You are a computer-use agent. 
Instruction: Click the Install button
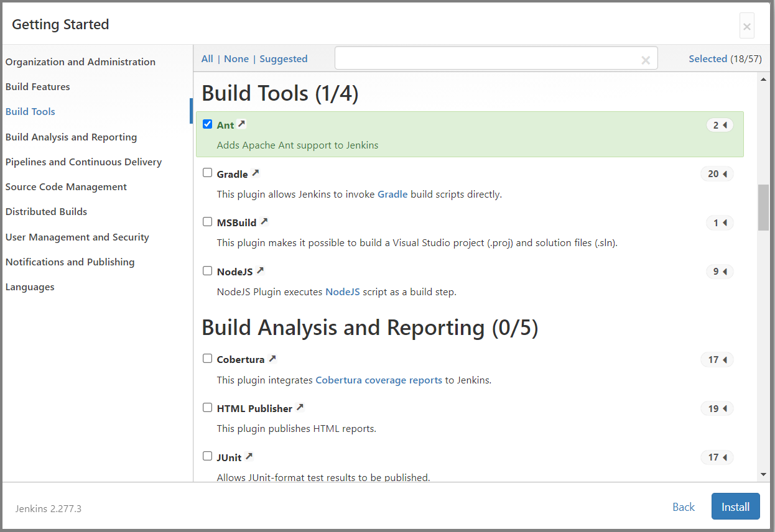tap(736, 507)
